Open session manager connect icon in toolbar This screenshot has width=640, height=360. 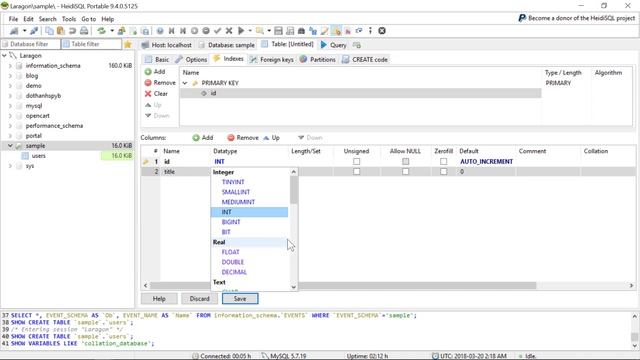pyautogui.click(x=14, y=31)
